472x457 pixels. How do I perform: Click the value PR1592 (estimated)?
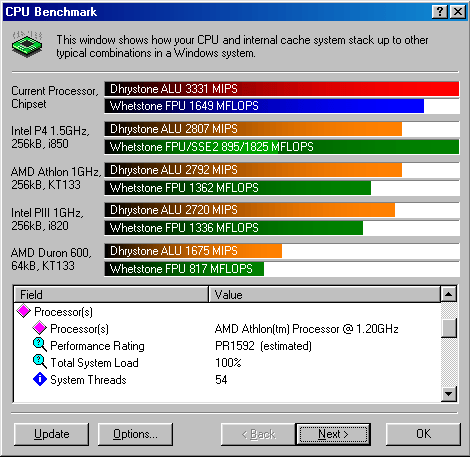pos(263,346)
